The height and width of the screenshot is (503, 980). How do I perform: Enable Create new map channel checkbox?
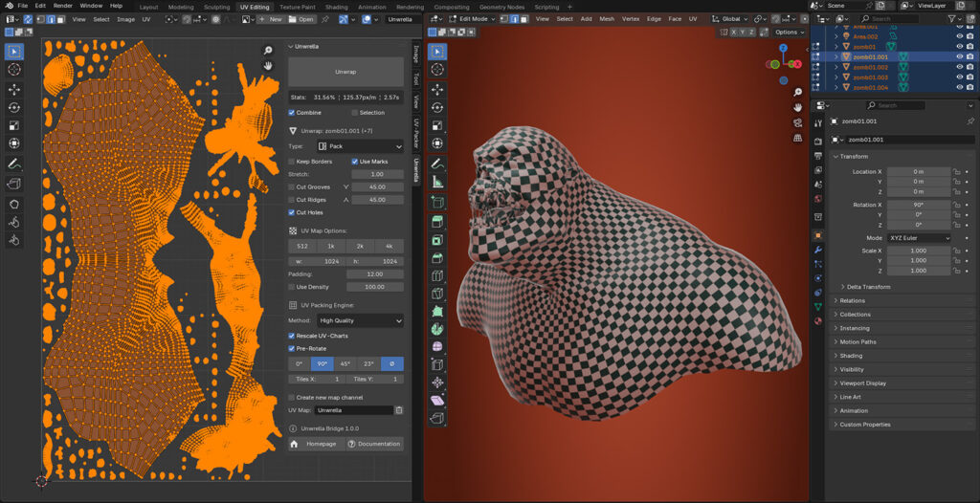click(x=291, y=398)
